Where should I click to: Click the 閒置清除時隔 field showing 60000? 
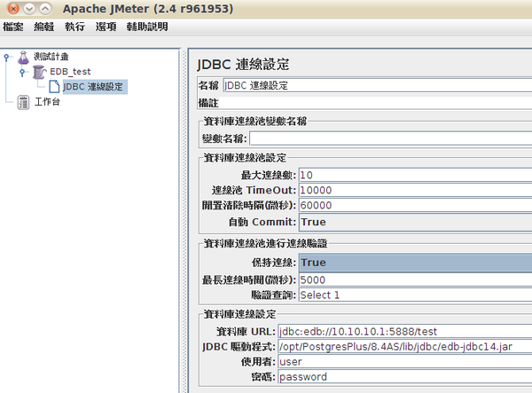point(415,205)
